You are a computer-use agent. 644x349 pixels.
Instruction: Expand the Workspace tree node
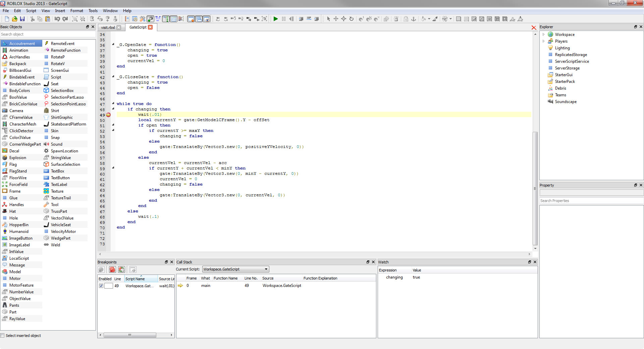click(543, 35)
